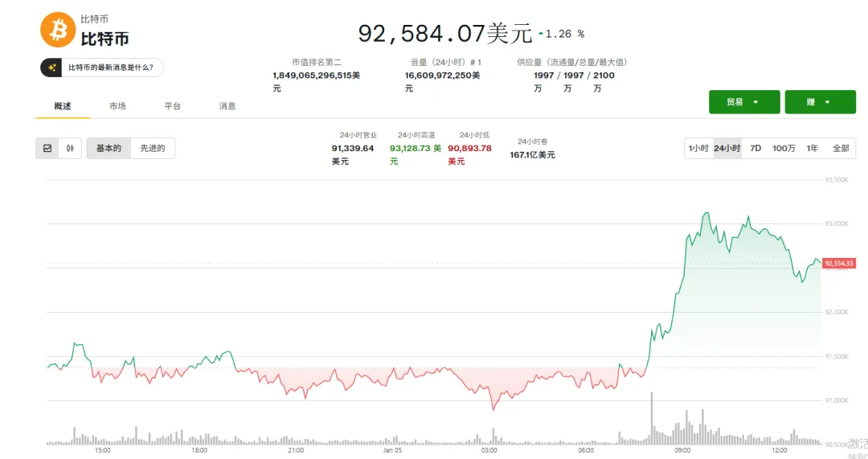Set chart range to 100万

[784, 149]
